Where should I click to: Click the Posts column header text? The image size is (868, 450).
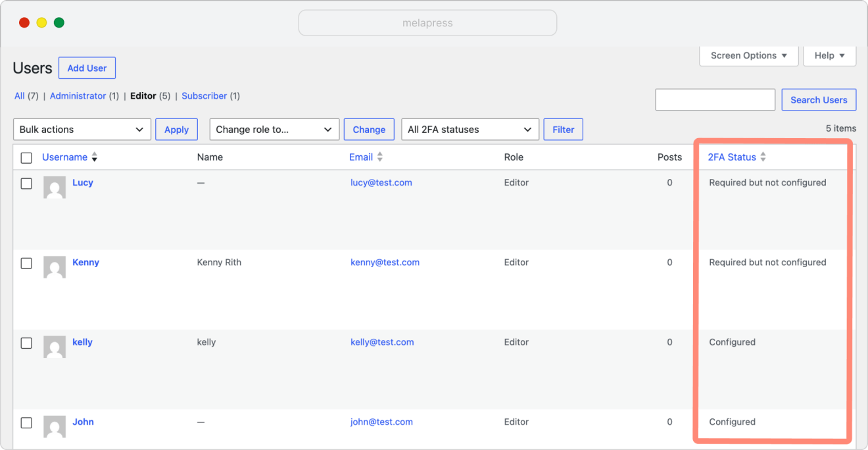click(669, 157)
